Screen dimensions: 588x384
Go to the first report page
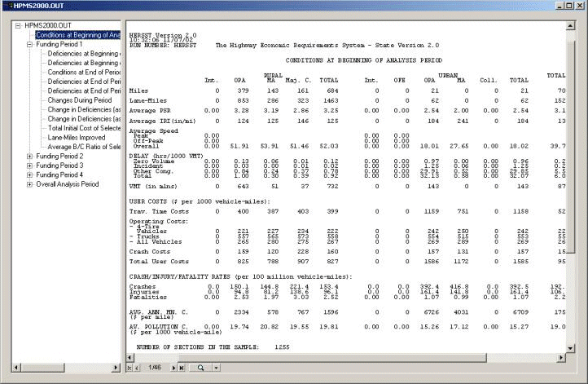pyautogui.click(x=129, y=368)
